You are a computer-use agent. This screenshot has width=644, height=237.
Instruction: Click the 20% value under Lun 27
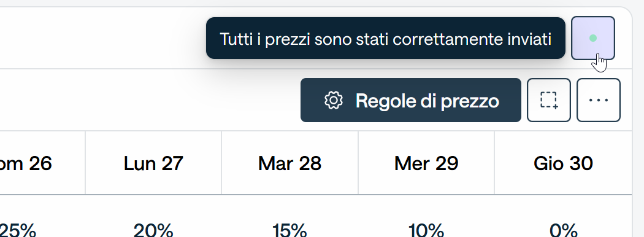click(153, 230)
